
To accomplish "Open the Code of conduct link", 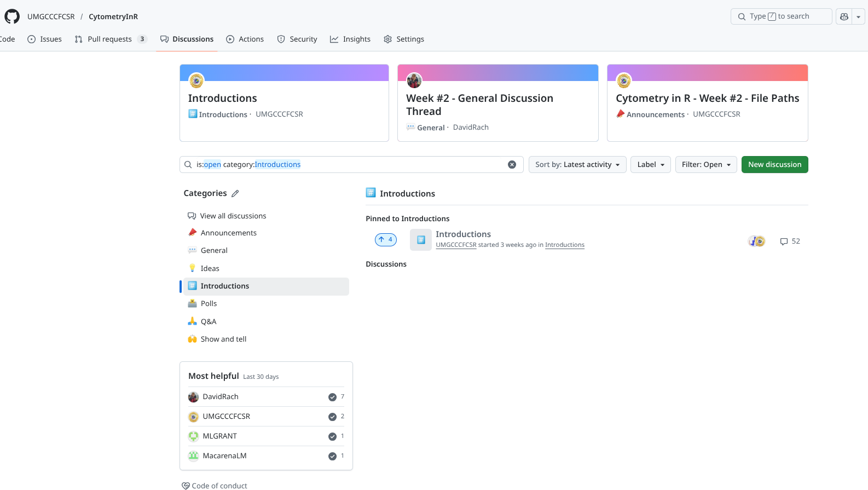I will [x=219, y=486].
